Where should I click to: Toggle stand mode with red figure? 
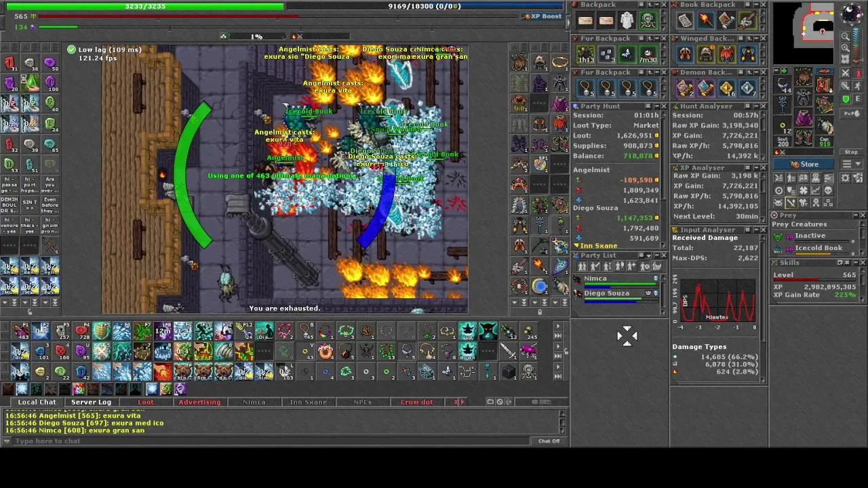858,73
